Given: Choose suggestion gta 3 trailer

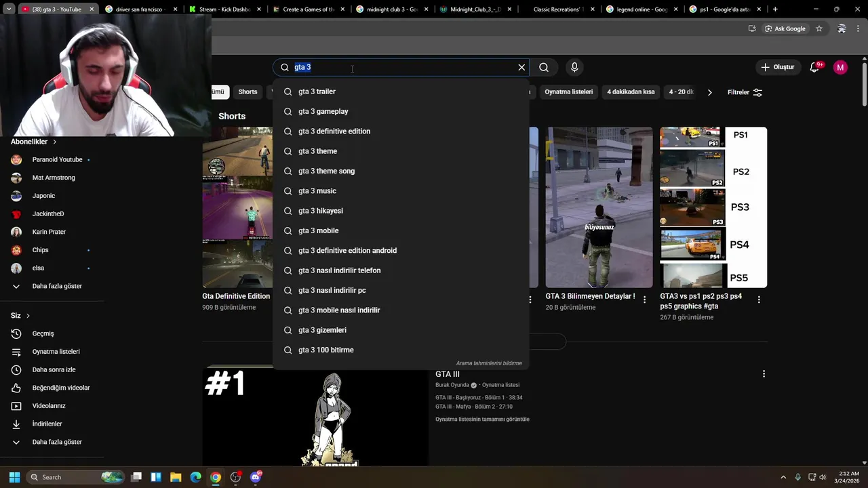Looking at the screenshot, I should [401, 91].
